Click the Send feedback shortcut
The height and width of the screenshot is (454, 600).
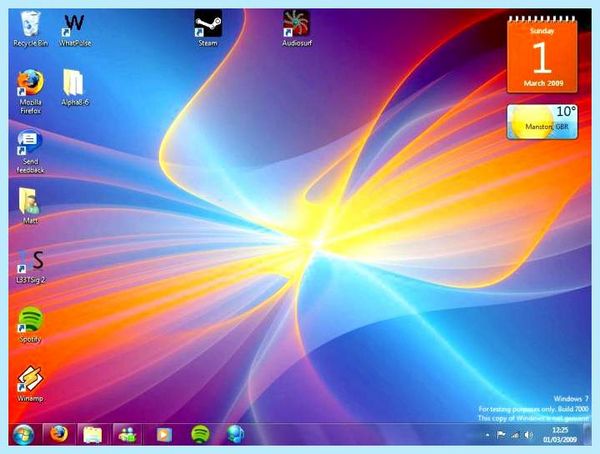point(30,152)
